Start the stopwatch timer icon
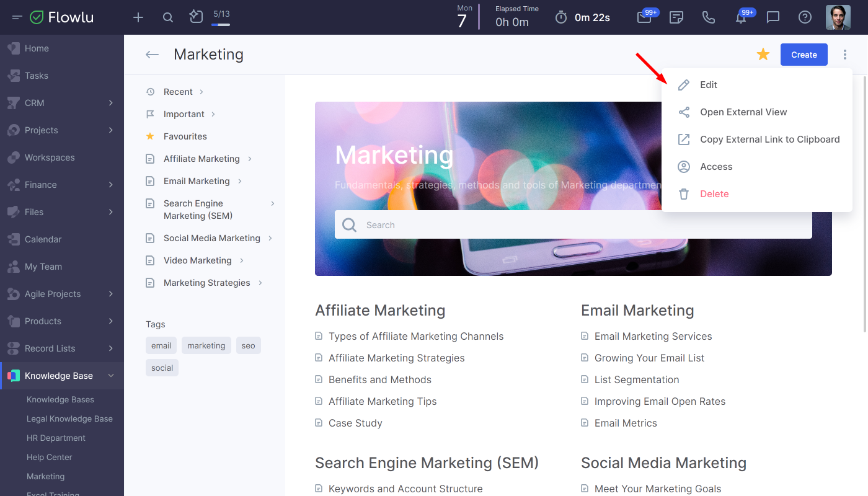The width and height of the screenshot is (868, 496). pos(561,17)
